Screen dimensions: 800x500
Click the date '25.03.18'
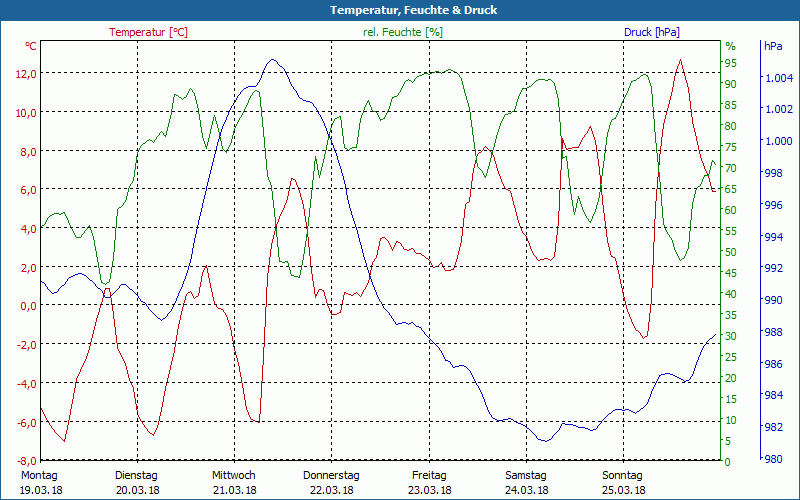(623, 490)
